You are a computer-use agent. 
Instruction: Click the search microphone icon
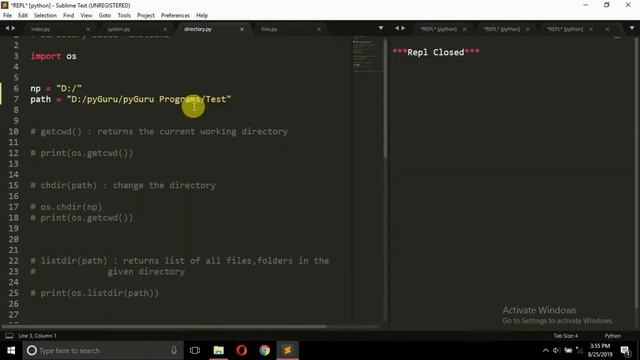tap(173, 350)
